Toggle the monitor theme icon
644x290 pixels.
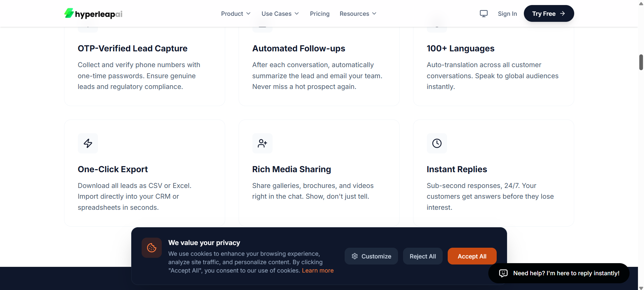[x=484, y=13]
